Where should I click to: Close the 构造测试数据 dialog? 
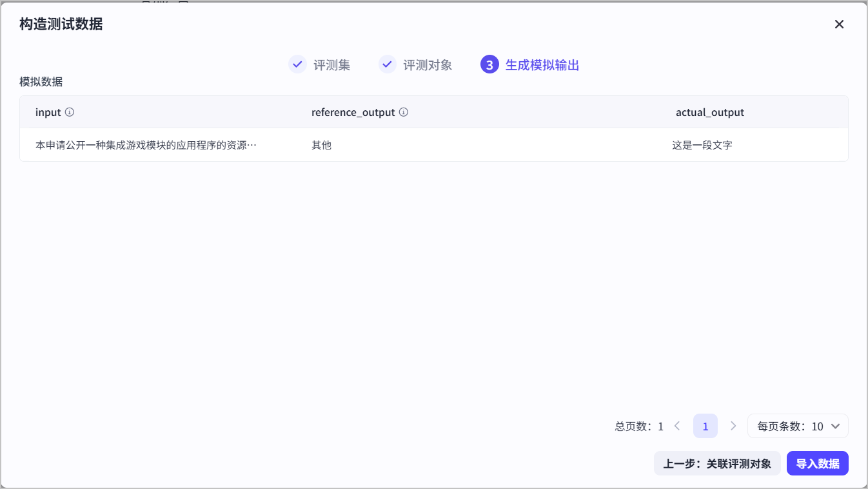[839, 24]
